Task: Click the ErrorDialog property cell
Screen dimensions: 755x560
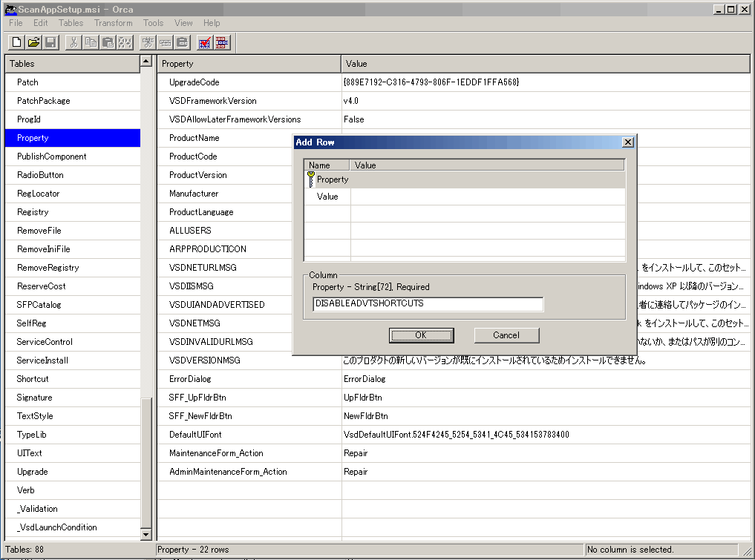Action: (249, 378)
